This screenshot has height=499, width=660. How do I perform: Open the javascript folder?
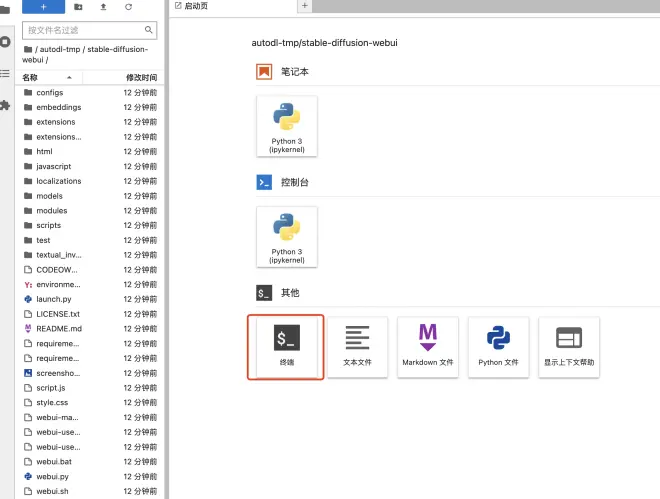tap(90, 166)
